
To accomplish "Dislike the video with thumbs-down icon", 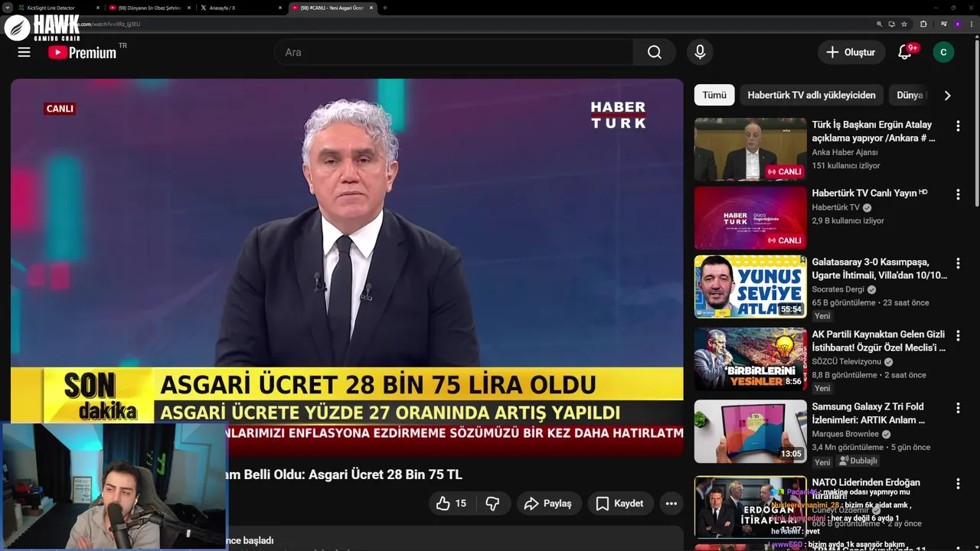I will tap(492, 503).
